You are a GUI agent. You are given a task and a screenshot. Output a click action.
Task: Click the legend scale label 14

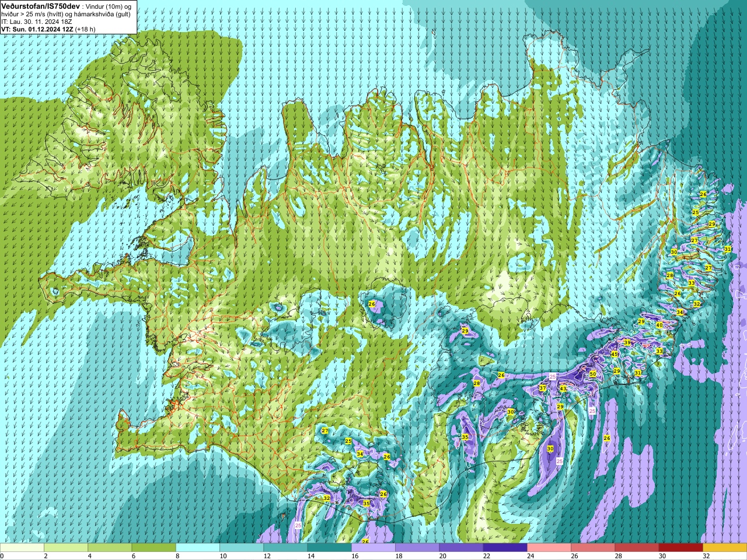(311, 556)
